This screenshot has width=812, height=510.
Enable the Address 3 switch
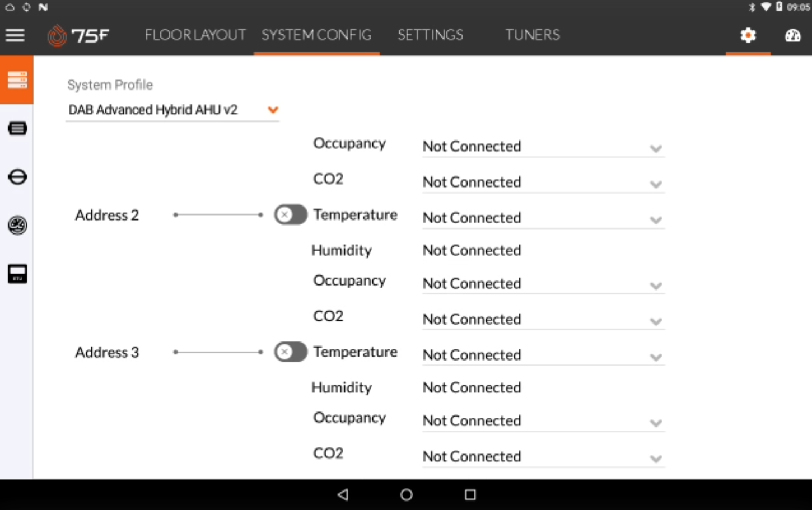click(290, 352)
